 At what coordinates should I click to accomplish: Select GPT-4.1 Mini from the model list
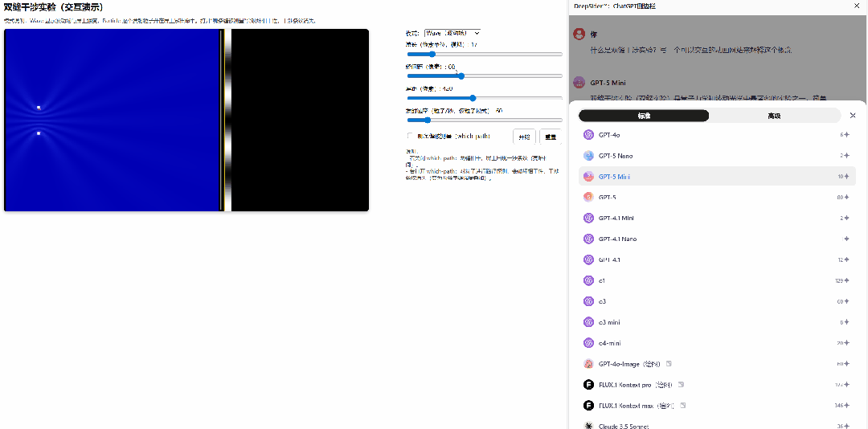pyautogui.click(x=717, y=218)
